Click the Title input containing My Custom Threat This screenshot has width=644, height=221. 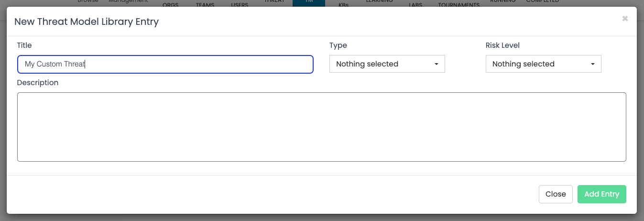pos(165,64)
